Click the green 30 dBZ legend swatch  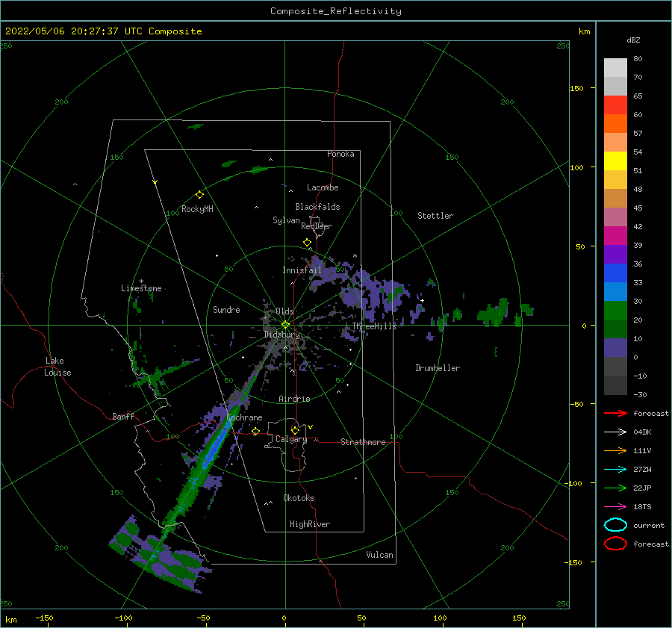click(615, 310)
